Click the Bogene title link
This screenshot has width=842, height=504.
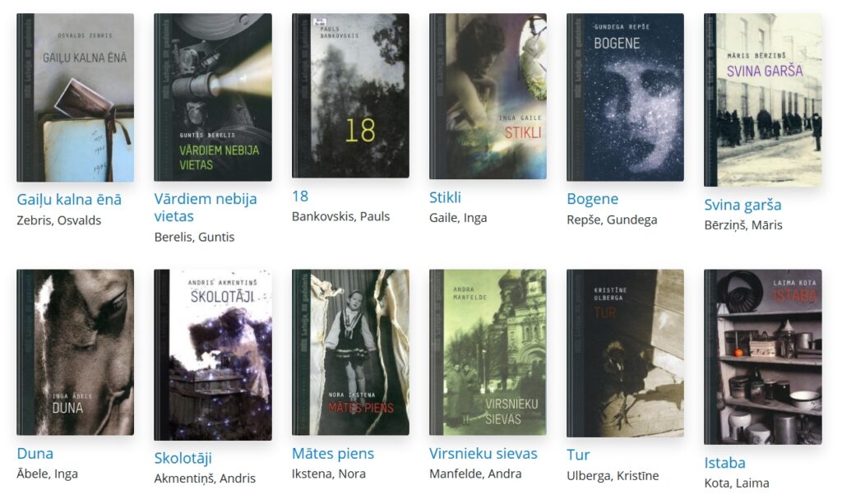pos(592,199)
